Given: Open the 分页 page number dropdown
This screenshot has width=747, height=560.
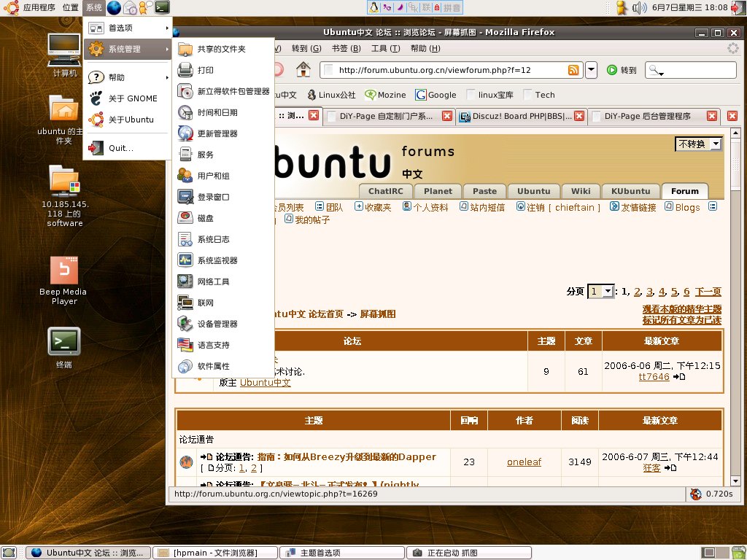Looking at the screenshot, I should (x=601, y=291).
